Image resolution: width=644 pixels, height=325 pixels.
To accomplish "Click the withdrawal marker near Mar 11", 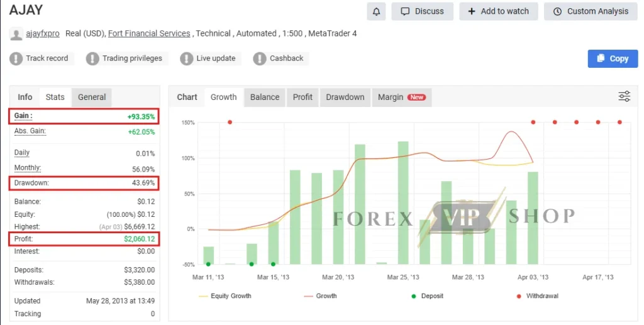I will pos(230,123).
